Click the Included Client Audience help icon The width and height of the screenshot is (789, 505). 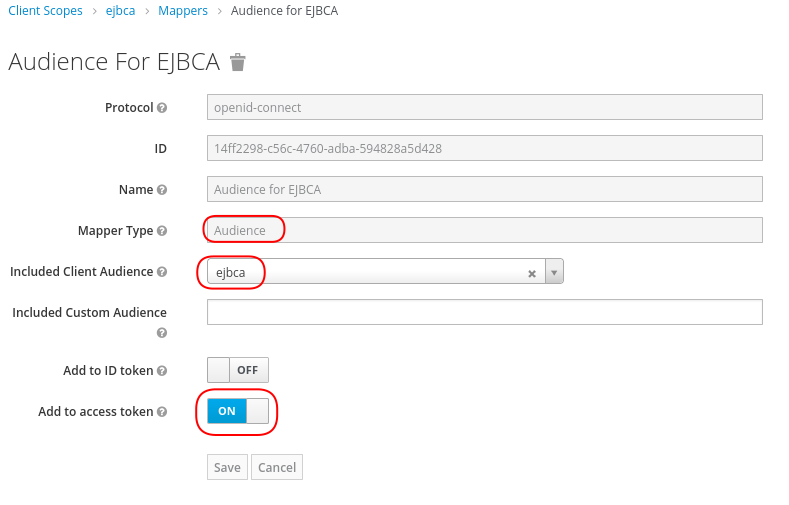pos(162,272)
